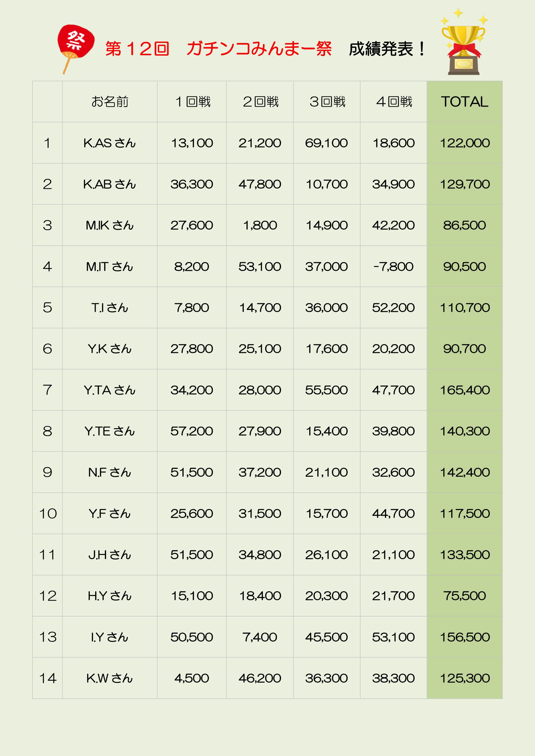
Task: Click the 57,200 score for Y.TE さん
Action: [191, 431]
